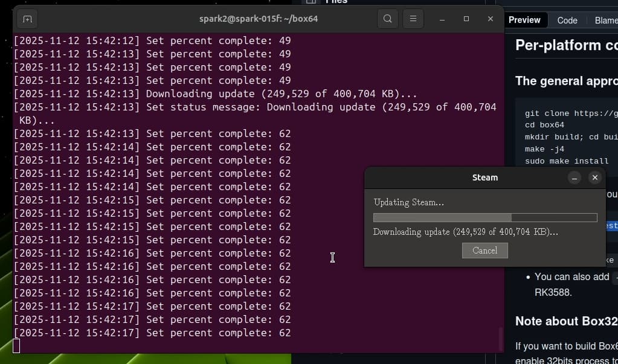Close the Steam update dialog
This screenshot has width=618, height=364.
[x=595, y=177]
